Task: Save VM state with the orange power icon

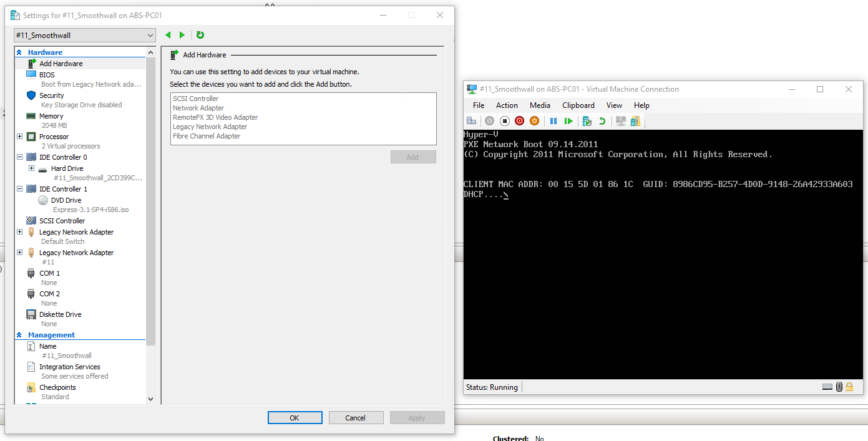Action: point(534,121)
